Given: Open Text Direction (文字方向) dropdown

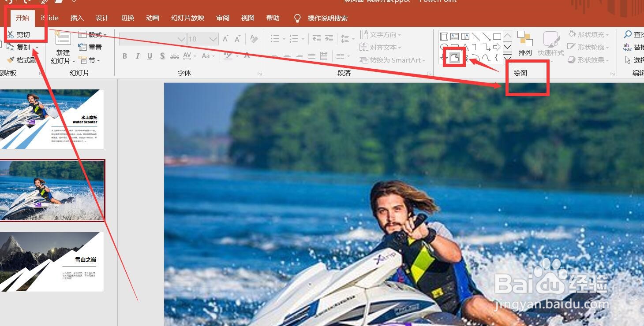Looking at the screenshot, I should [380, 34].
